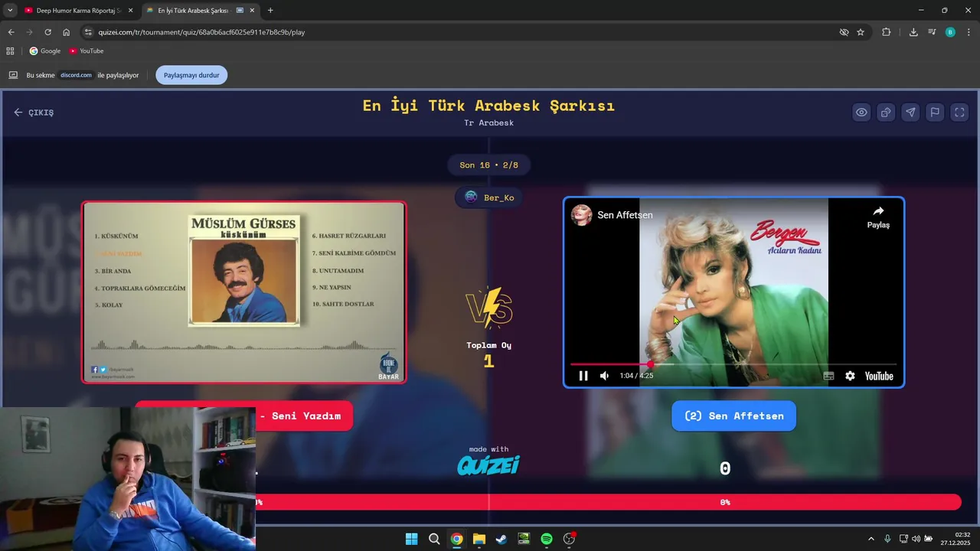Open the Chrome profile avatar B
The width and height of the screenshot is (980, 551).
(950, 32)
